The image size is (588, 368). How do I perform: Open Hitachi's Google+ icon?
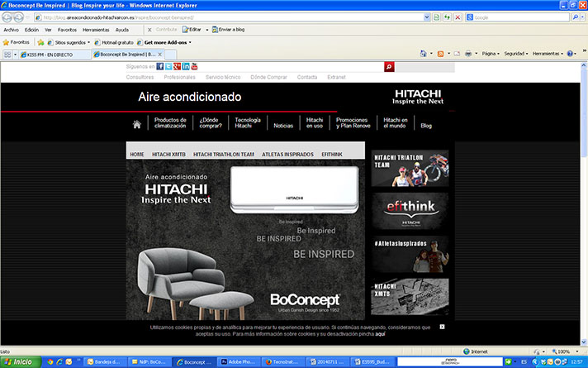click(x=177, y=66)
